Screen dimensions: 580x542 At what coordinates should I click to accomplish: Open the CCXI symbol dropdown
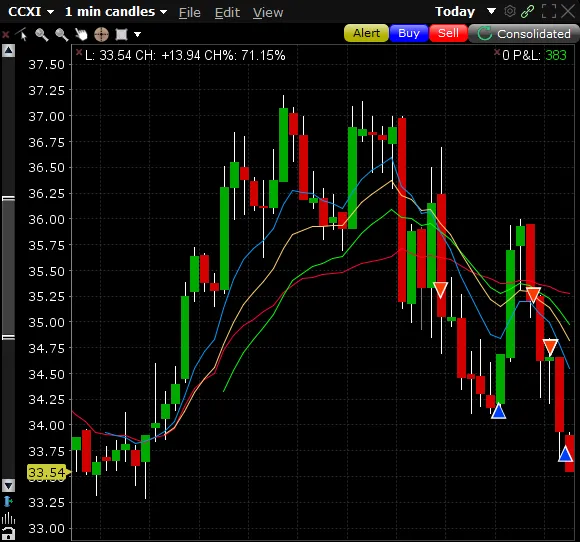(31, 12)
